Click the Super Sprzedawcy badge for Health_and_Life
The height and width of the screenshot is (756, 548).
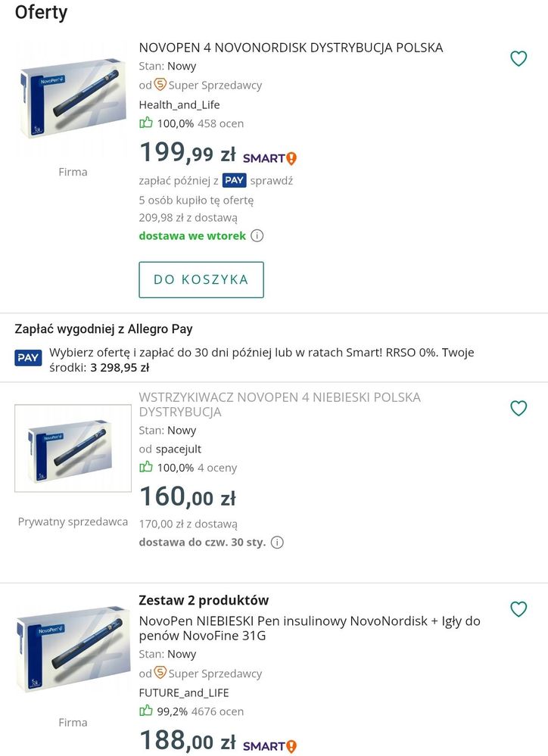click(x=207, y=85)
